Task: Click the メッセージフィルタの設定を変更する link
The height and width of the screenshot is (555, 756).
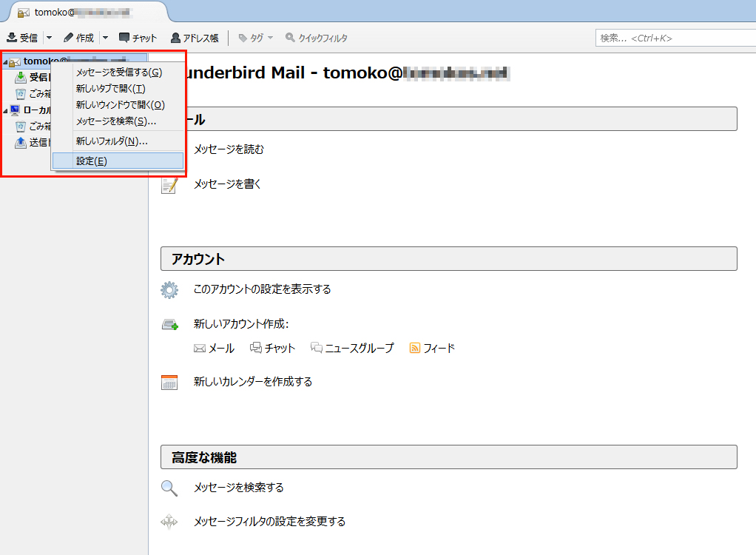Action: (269, 522)
